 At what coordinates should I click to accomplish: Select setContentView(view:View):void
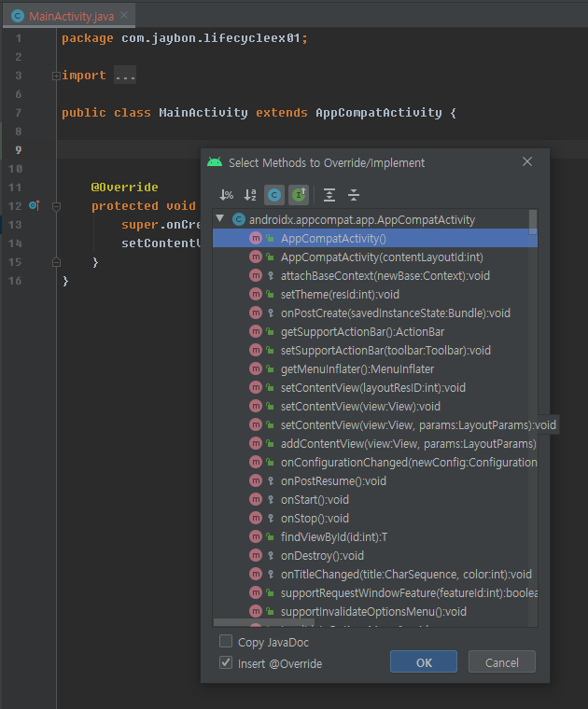pyautogui.click(x=375, y=406)
